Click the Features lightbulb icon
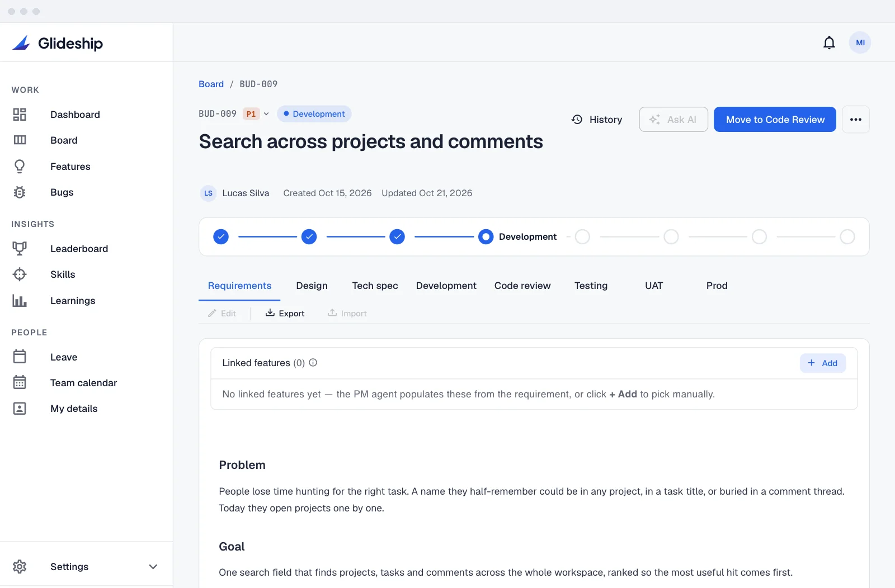The height and width of the screenshot is (588, 895). [x=20, y=167]
